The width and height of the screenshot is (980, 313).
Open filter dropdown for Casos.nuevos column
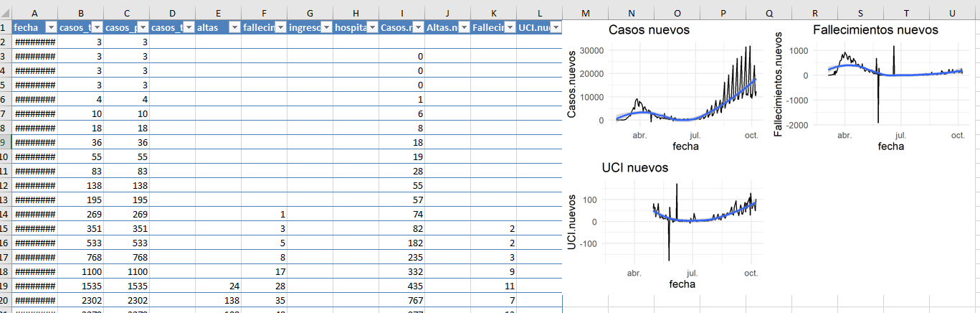(417, 27)
